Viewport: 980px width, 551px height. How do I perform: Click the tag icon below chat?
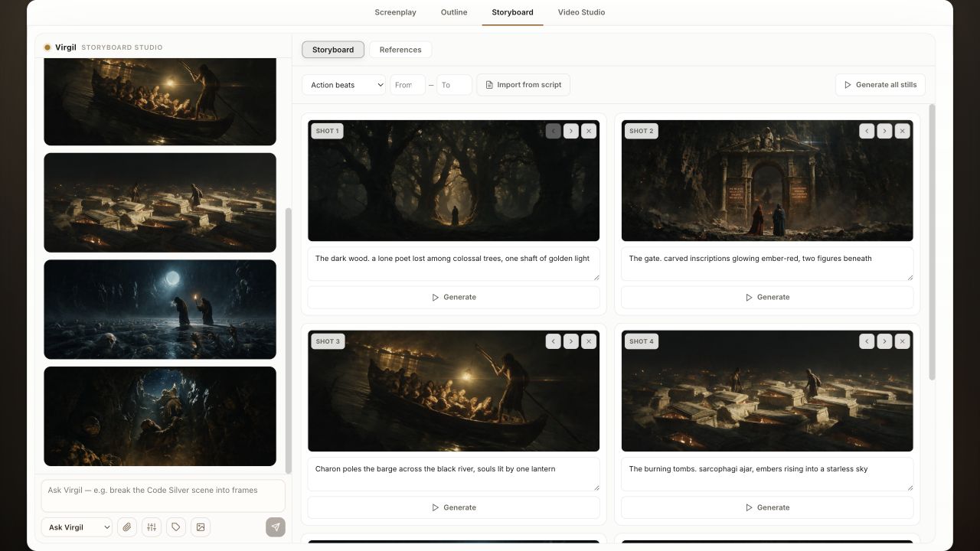(x=176, y=527)
